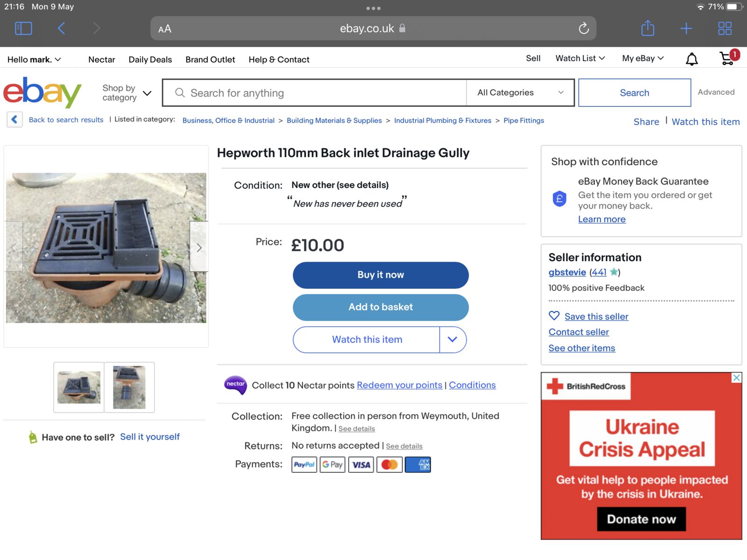Select the second product thumbnail image
747x560 pixels.
129,387
